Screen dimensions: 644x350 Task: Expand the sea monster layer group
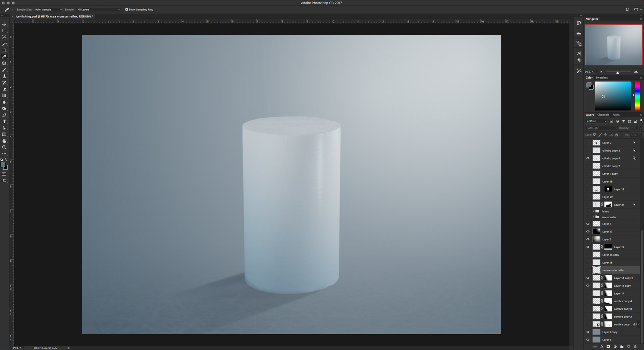(593, 217)
